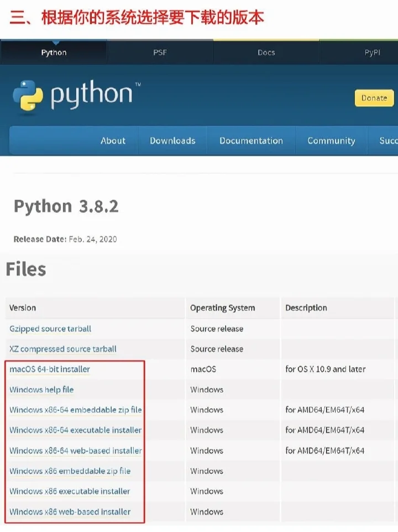The image size is (398, 532).
Task: Open the Community menu
Action: (331, 140)
